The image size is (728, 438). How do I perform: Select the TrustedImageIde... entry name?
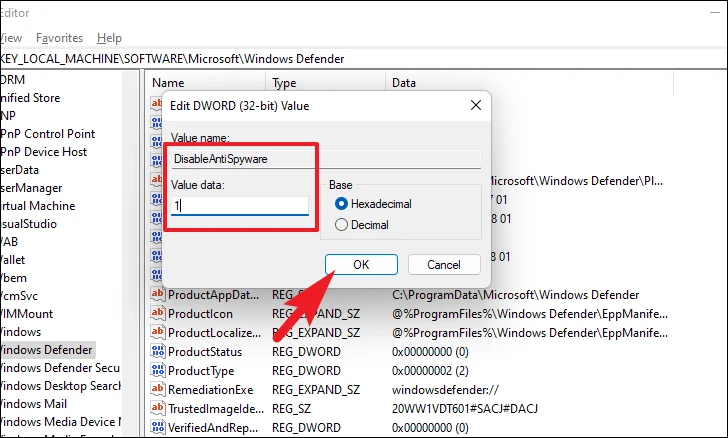coord(216,409)
